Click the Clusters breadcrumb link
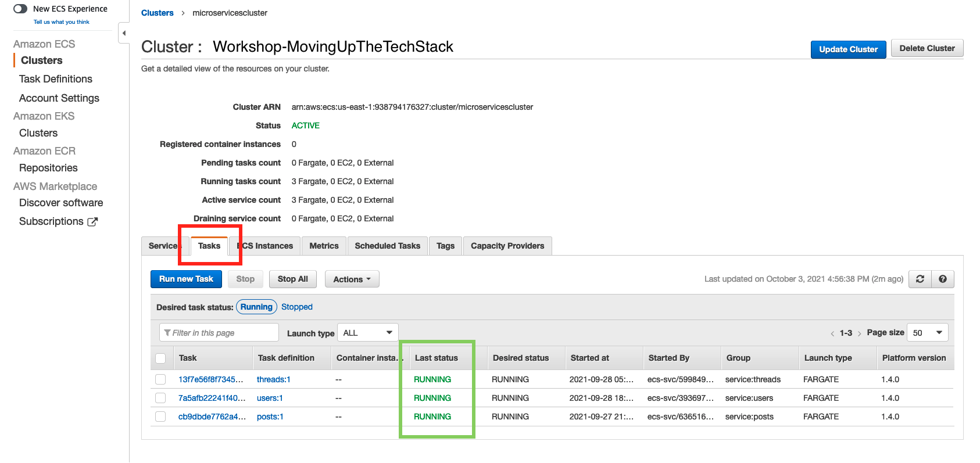Viewport: 980px width, 463px height. (158, 13)
